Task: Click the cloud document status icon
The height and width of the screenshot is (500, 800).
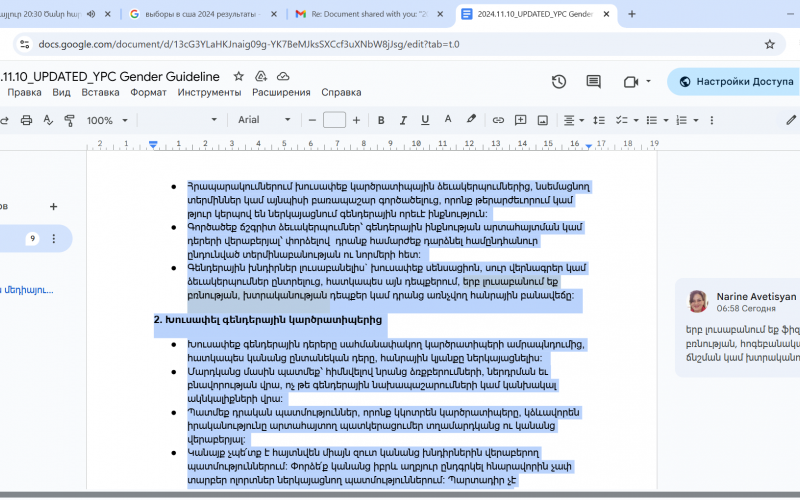Action: coord(283,77)
